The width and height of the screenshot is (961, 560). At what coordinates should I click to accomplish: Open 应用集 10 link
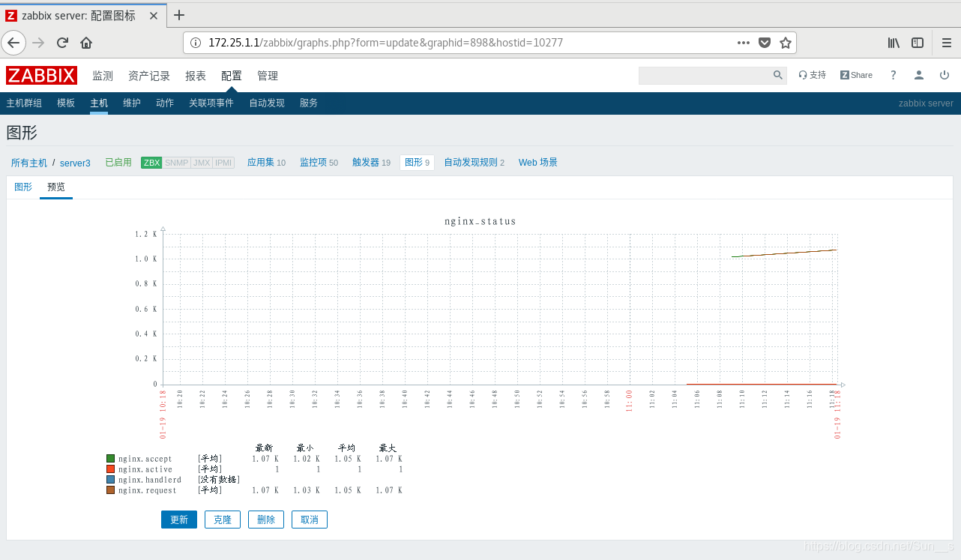266,163
